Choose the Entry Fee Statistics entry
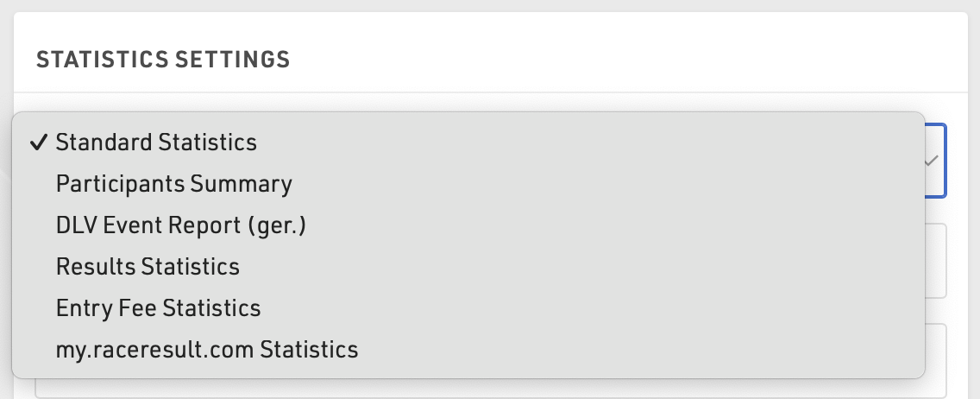The image size is (980, 399). [x=158, y=308]
